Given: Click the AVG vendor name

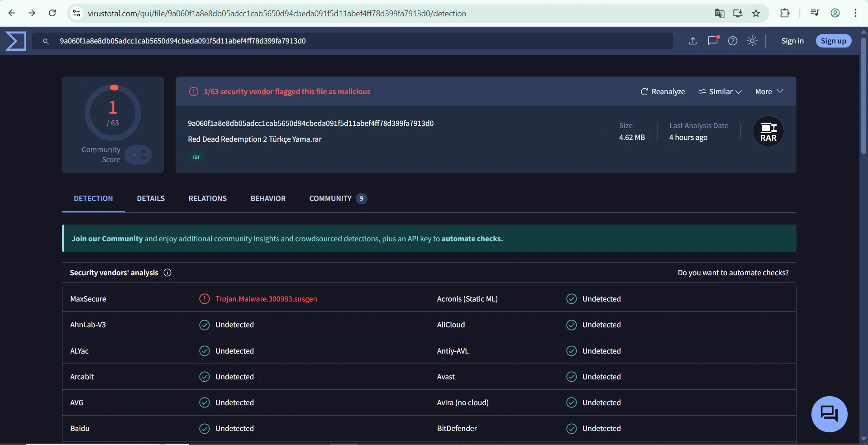Looking at the screenshot, I should click(76, 402).
